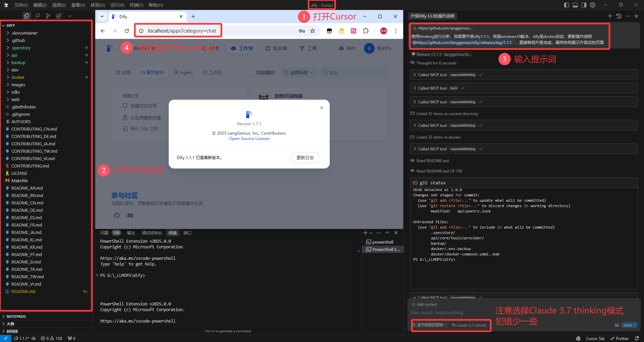Open the claude-3.7-sonnet model dropdown
The width and height of the screenshot is (644, 342).
470,325
